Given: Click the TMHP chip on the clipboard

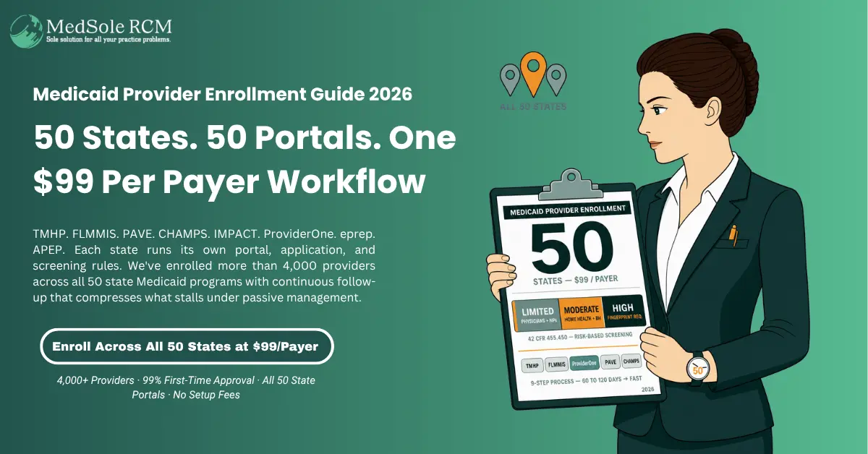Looking at the screenshot, I should coord(532,364).
